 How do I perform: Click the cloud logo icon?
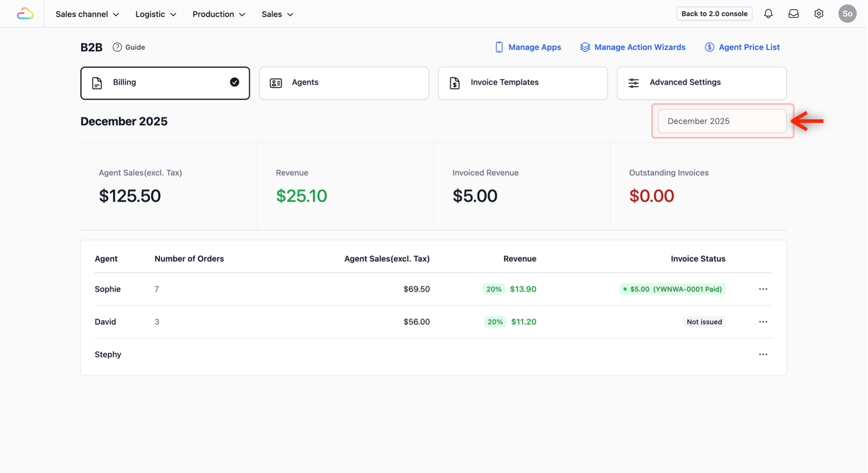(25, 14)
